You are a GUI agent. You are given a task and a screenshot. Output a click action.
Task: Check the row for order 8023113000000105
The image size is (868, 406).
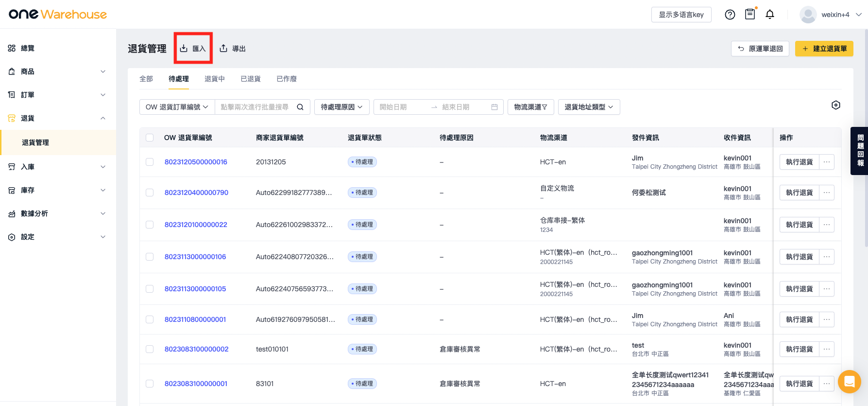[150, 289]
